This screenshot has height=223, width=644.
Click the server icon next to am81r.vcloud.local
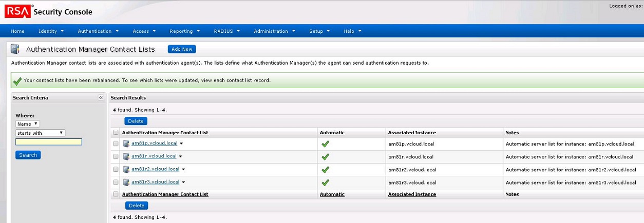(x=126, y=157)
